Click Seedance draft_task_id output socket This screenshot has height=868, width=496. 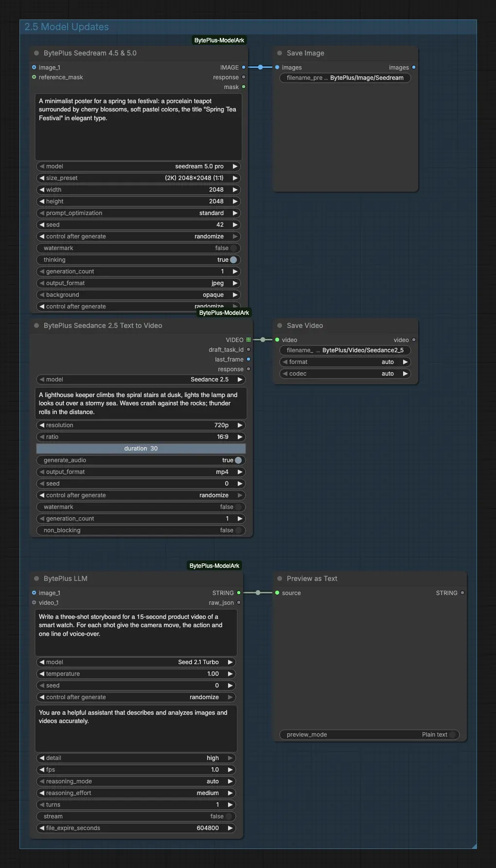coord(248,349)
